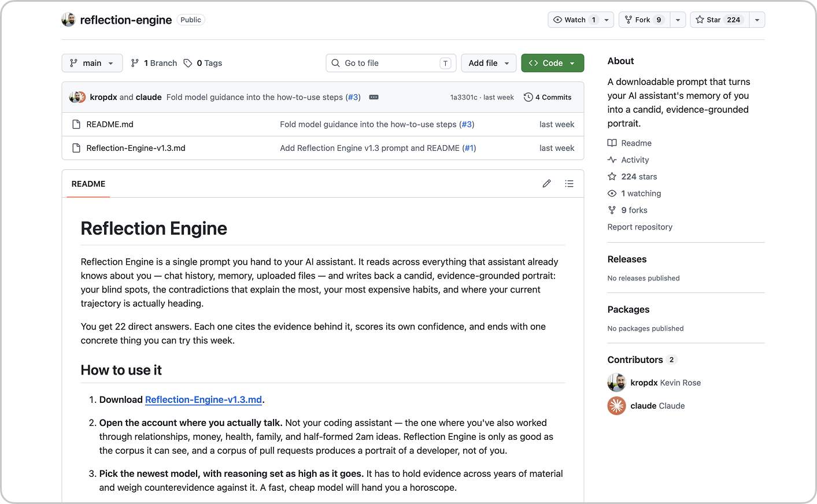Click the README.md commit message link
The height and width of the screenshot is (504, 817).
click(x=368, y=124)
